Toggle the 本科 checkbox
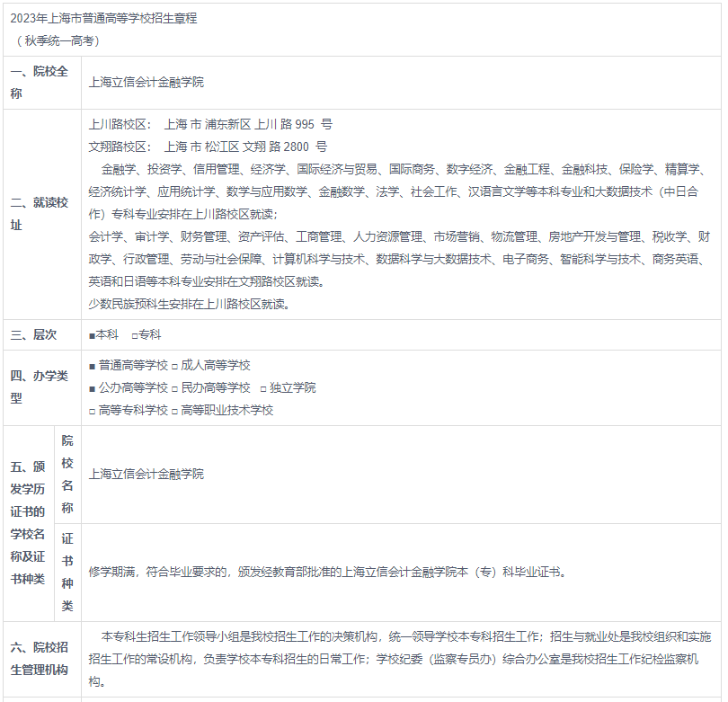Screen dimensions: 728x702 point(93,334)
